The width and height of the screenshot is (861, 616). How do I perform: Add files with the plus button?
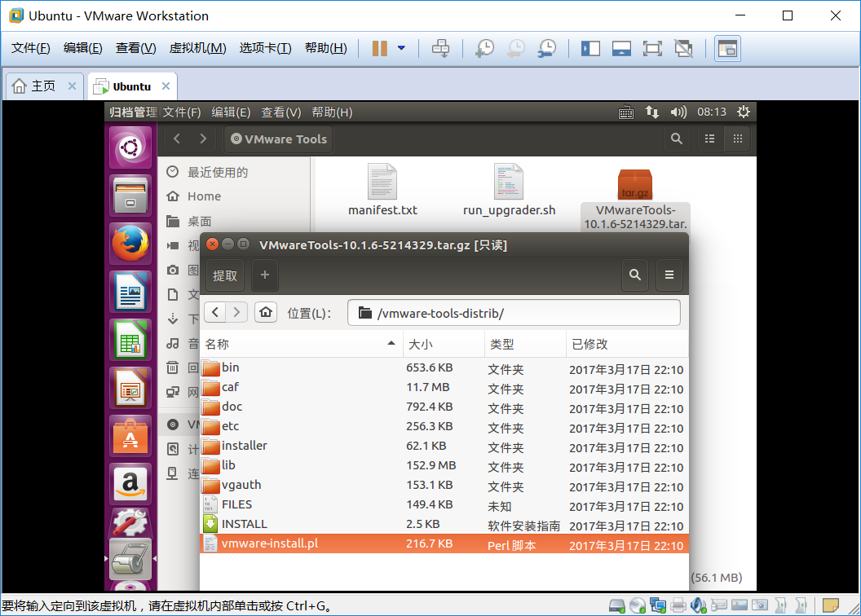(265, 275)
